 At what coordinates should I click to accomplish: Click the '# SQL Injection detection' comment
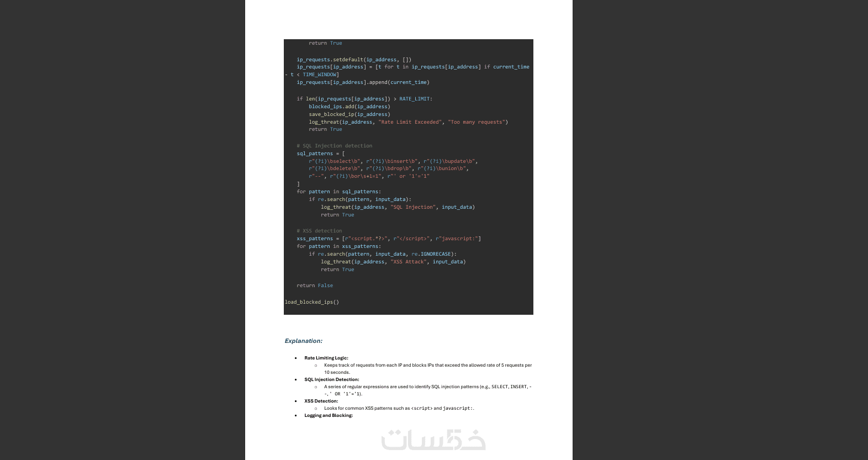335,146
